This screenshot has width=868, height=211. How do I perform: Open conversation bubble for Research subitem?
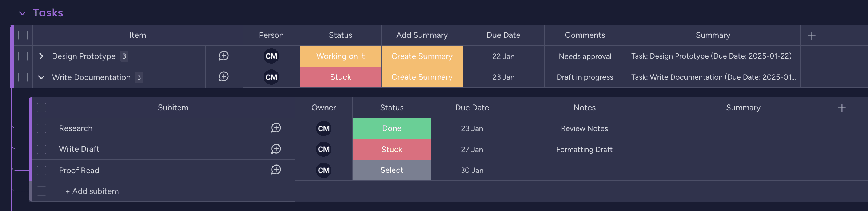click(x=276, y=128)
